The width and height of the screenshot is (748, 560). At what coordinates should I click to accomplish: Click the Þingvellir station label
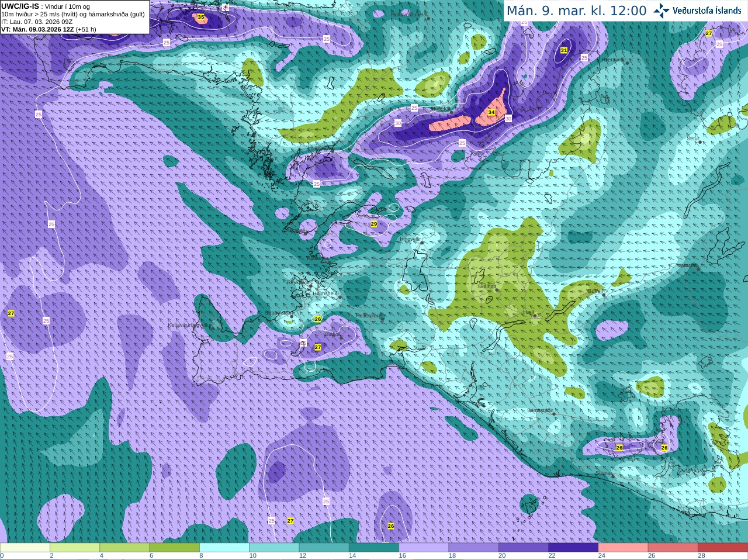(410, 239)
